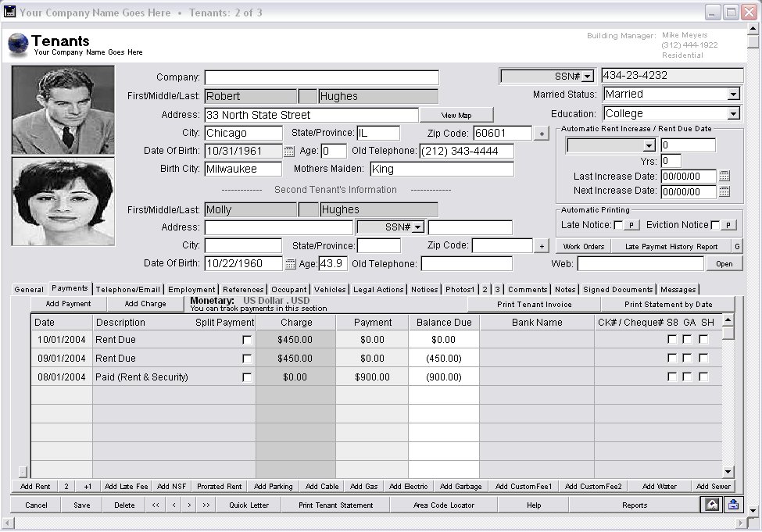The width and height of the screenshot is (762, 532).
Task: Click payments table scrollbar up arrow
Action: pos(728,320)
